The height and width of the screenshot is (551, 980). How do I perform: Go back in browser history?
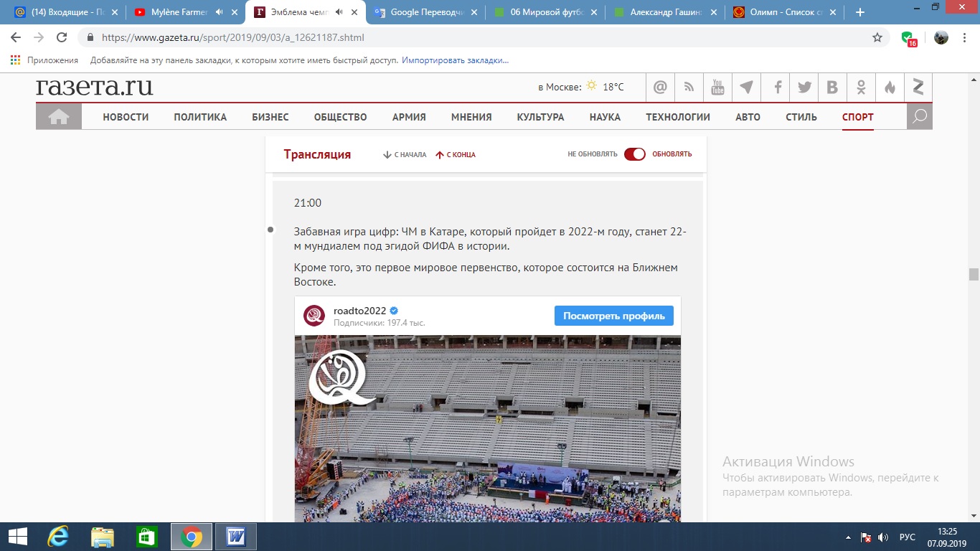16,37
